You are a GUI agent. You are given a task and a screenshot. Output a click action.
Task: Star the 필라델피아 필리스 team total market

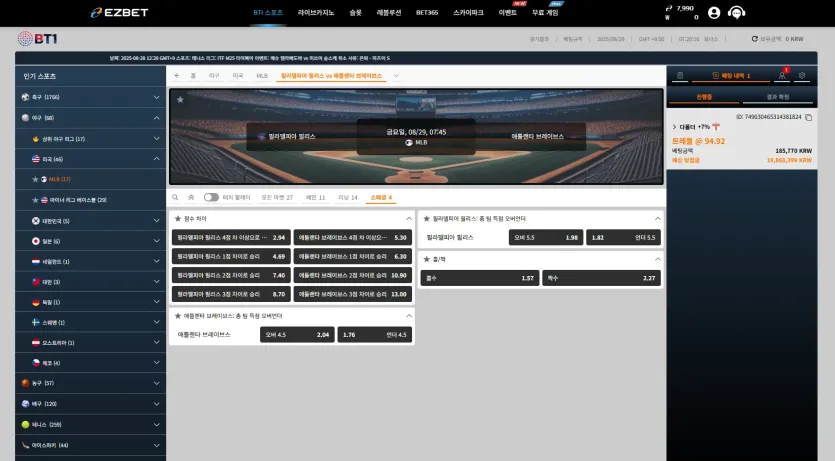click(x=427, y=219)
